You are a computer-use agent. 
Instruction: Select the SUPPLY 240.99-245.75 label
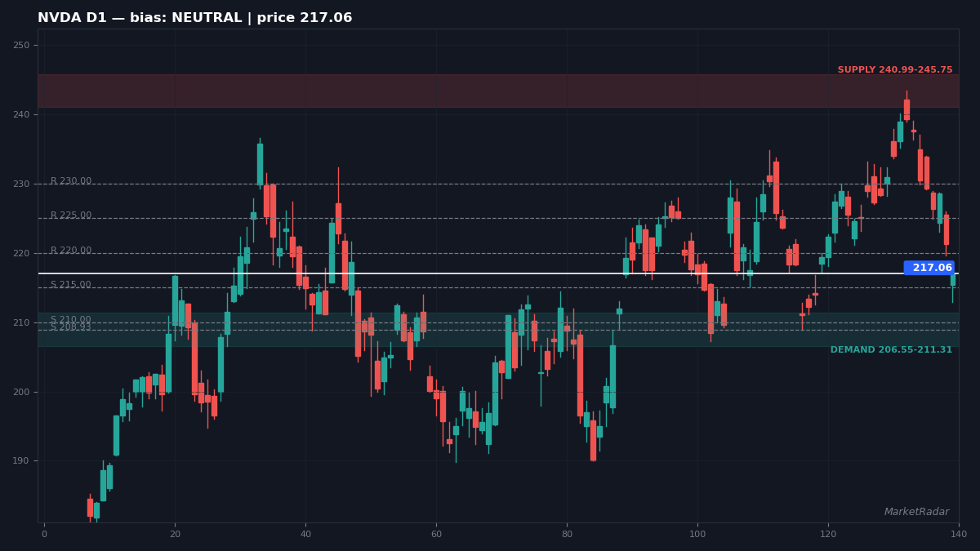895,70
